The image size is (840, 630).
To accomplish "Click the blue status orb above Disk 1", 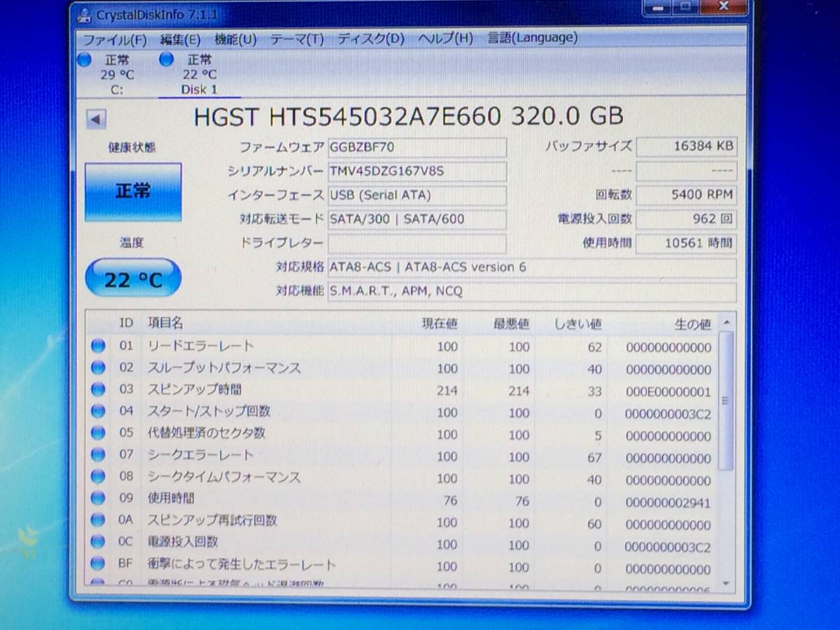I will (x=167, y=59).
